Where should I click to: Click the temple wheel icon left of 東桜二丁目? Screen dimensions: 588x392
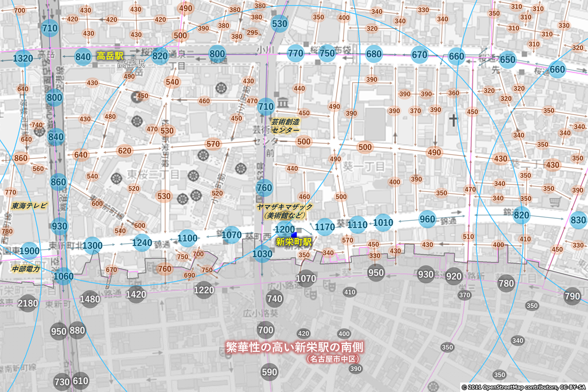(118, 177)
